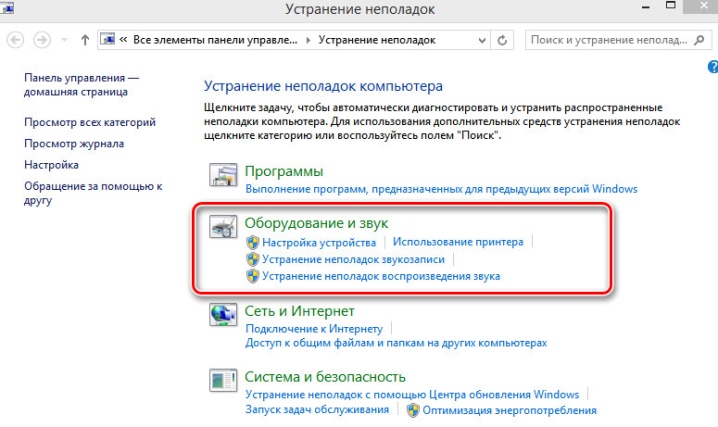The height and width of the screenshot is (427, 718).
Task: Expand the address bar history dropdown
Action: pos(482,40)
